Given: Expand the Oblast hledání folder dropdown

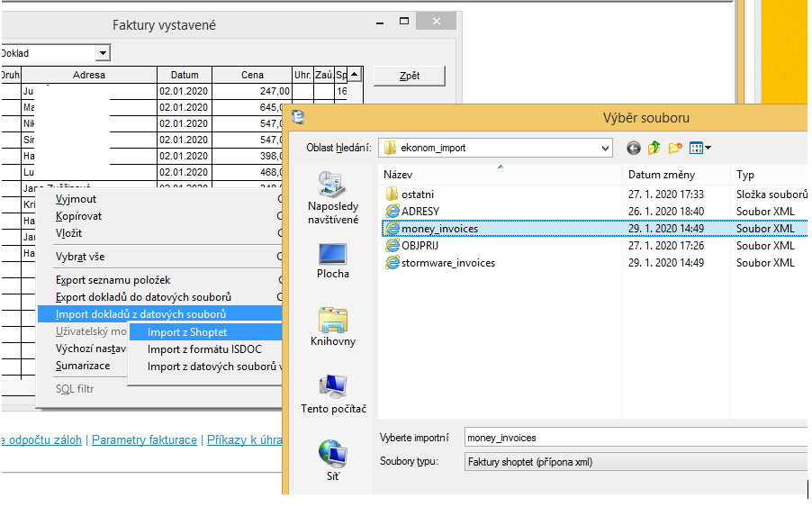Looking at the screenshot, I should click(x=605, y=148).
